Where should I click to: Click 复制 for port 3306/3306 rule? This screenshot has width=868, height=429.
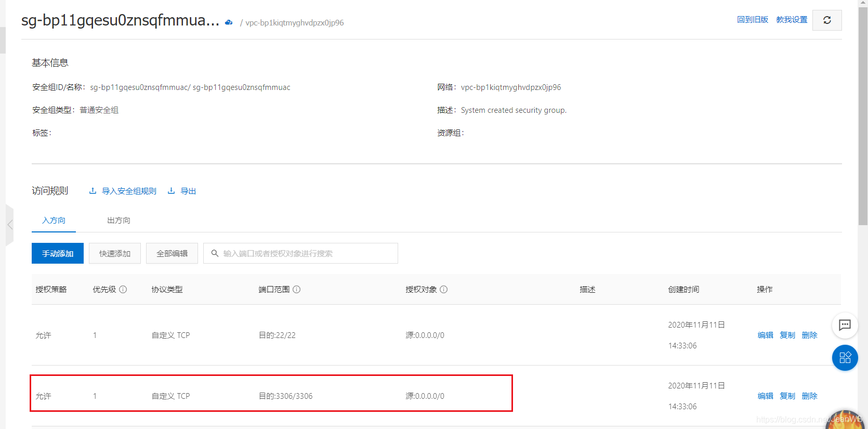pyautogui.click(x=787, y=396)
